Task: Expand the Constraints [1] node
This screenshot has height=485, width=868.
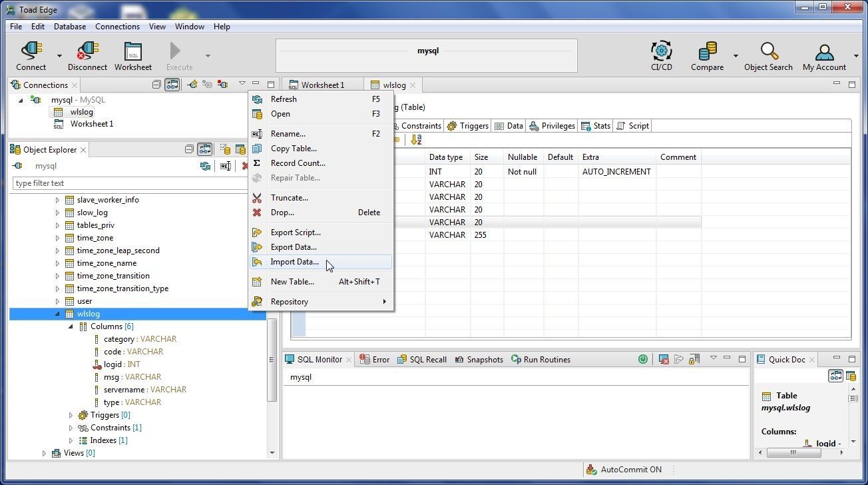Action: (71, 428)
